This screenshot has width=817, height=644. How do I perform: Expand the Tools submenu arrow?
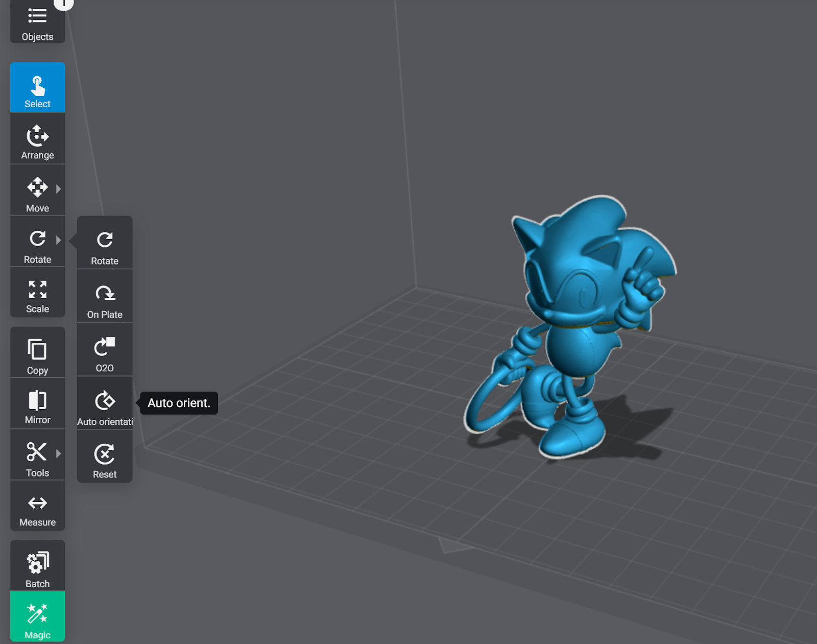[59, 454]
